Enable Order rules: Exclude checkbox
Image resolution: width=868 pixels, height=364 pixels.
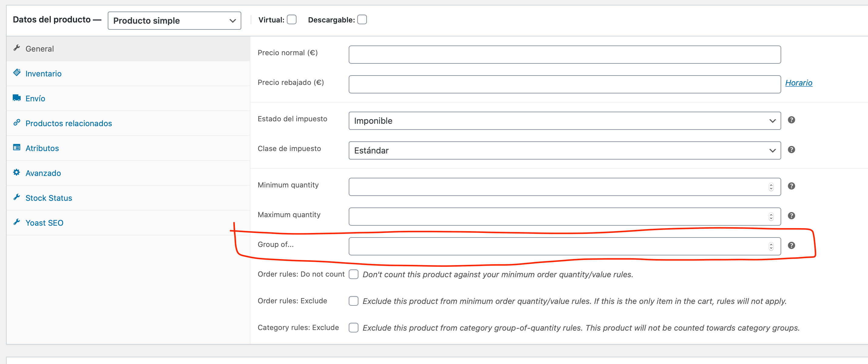(x=354, y=301)
